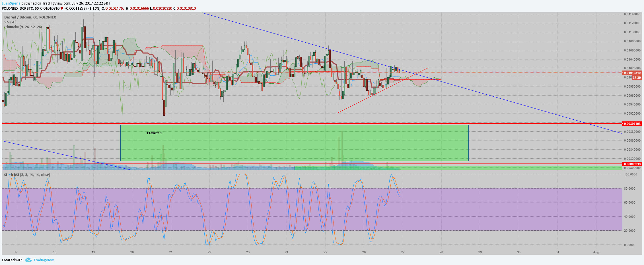Click the TradingView cloud logo icon
Screen dimensions: 644x265
(28, 260)
